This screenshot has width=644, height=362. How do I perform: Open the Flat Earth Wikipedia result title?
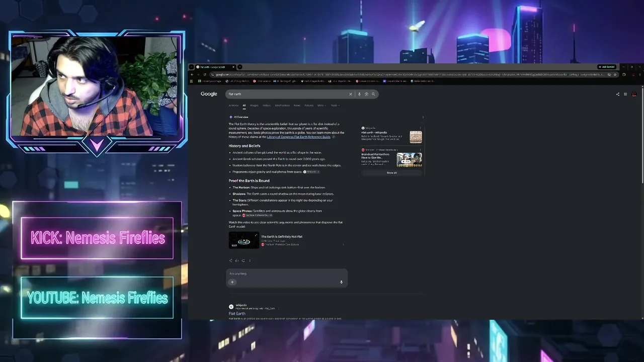point(237,314)
